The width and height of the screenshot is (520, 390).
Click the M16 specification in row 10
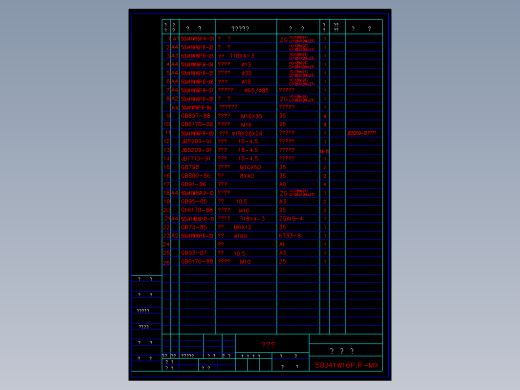click(246, 125)
